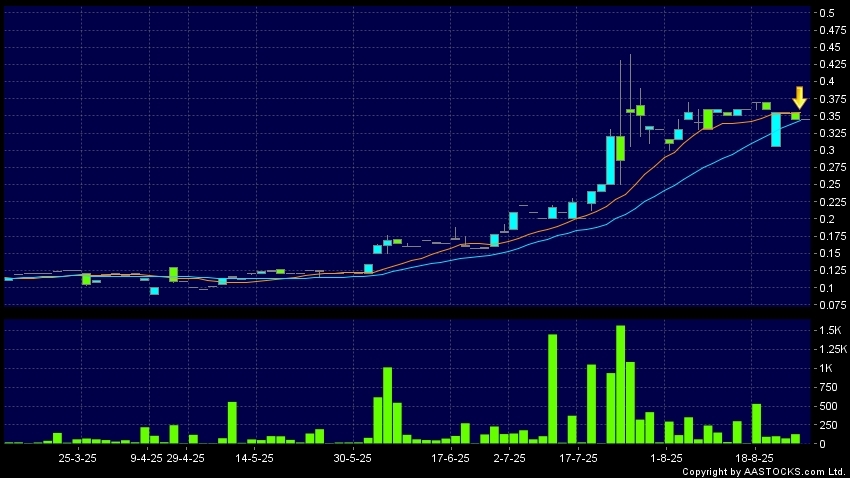
Task: Click the "0.175" price axis label
Action: tap(833, 236)
